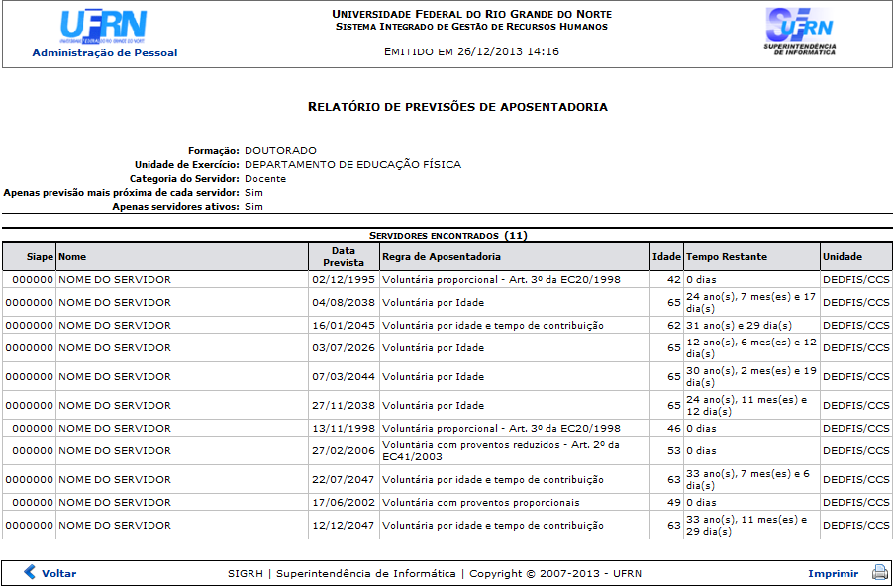The height and width of the screenshot is (588, 895).
Task: Click the Siape column header
Action: click(x=40, y=256)
